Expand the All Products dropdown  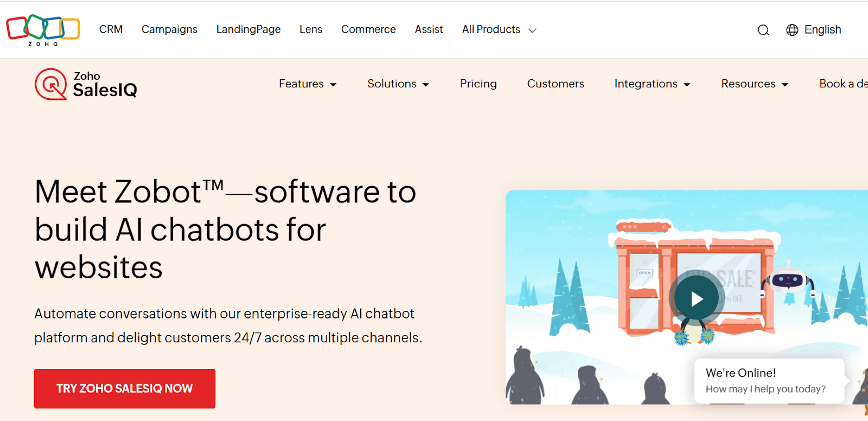(x=499, y=29)
